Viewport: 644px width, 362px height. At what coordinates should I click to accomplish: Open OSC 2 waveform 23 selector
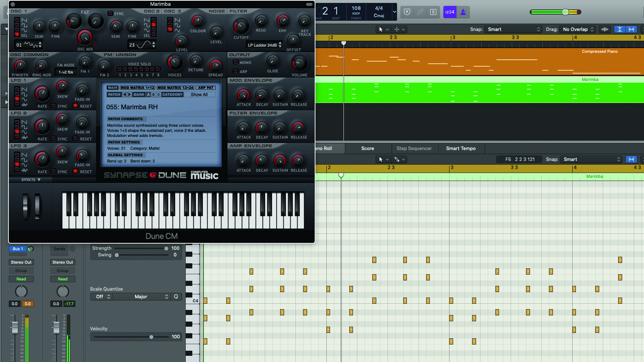click(x=142, y=45)
